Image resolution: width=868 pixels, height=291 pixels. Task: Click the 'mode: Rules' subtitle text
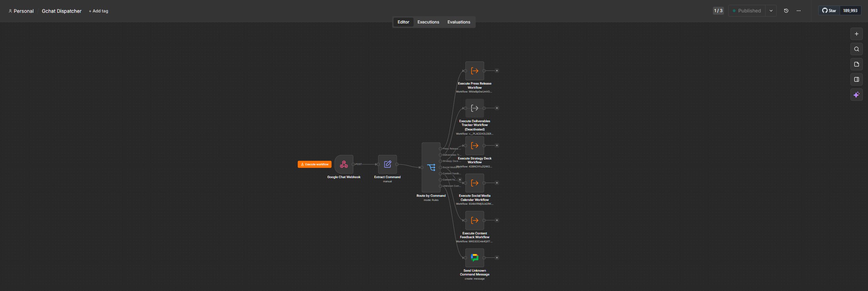pyautogui.click(x=431, y=200)
